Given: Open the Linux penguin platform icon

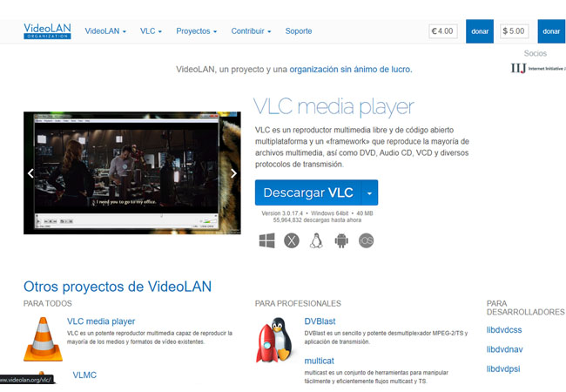Looking at the screenshot, I should pos(316,240).
